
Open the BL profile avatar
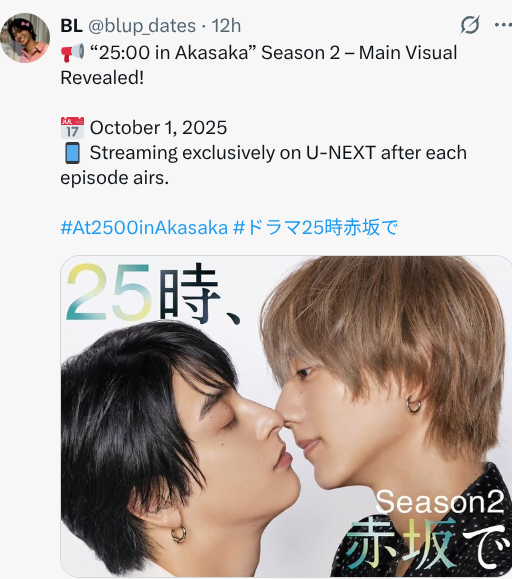pos(25,38)
